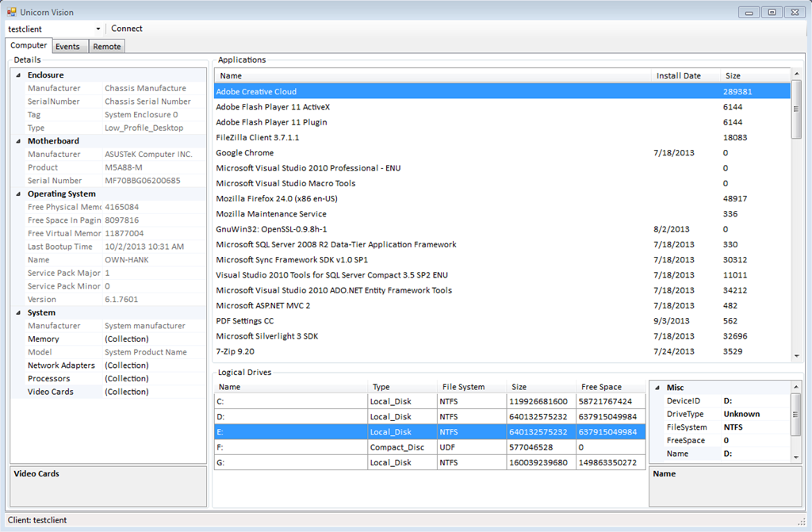Sort applications by Size column header
This screenshot has width=812, height=532.
tap(733, 76)
